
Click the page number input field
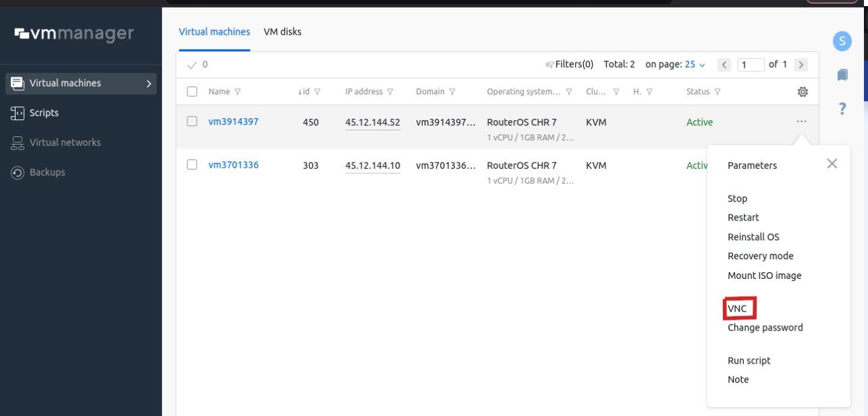751,65
